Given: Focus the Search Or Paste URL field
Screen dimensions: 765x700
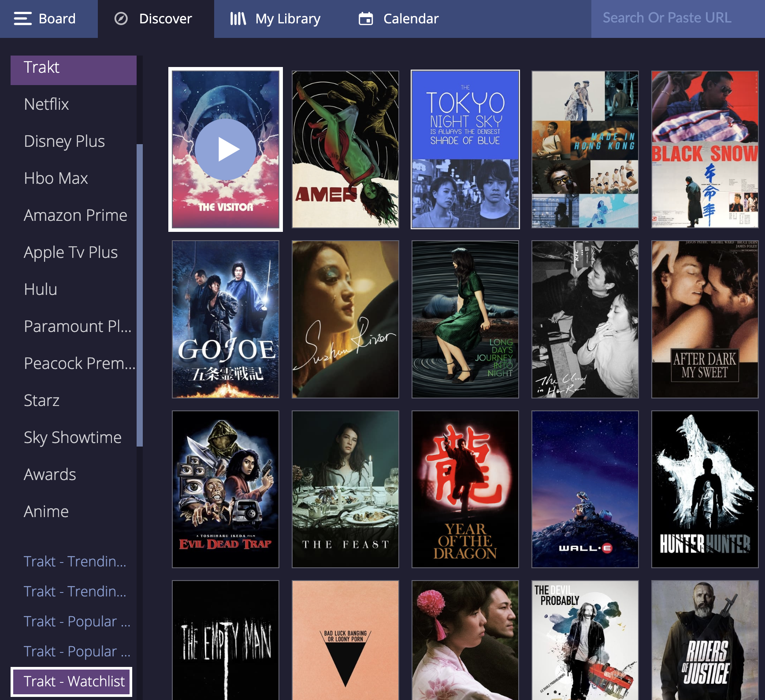Looking at the screenshot, I should tap(678, 18).
